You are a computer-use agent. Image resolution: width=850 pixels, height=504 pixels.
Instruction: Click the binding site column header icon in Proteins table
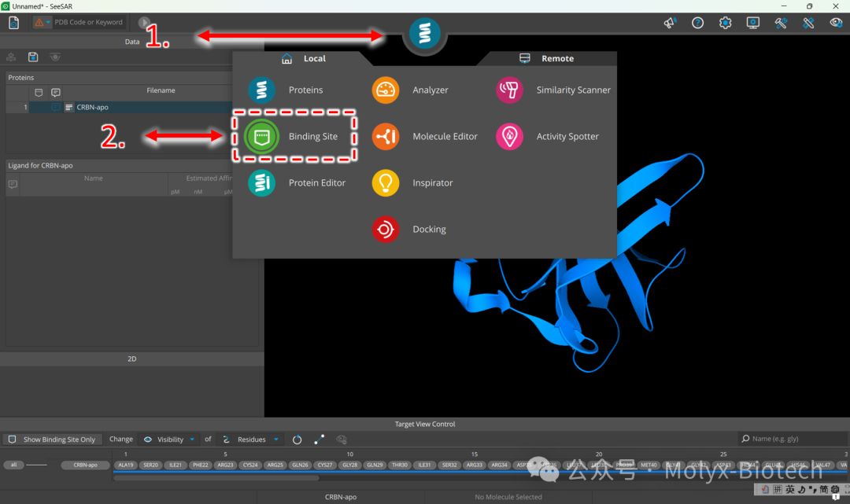tap(39, 93)
